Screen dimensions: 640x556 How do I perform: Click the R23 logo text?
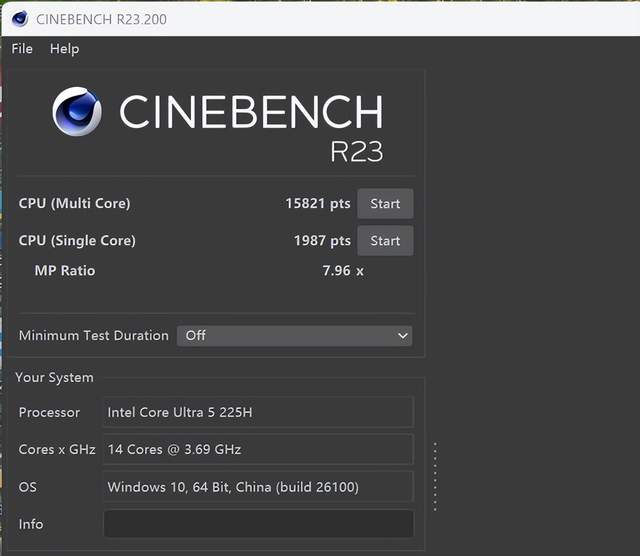(357, 152)
